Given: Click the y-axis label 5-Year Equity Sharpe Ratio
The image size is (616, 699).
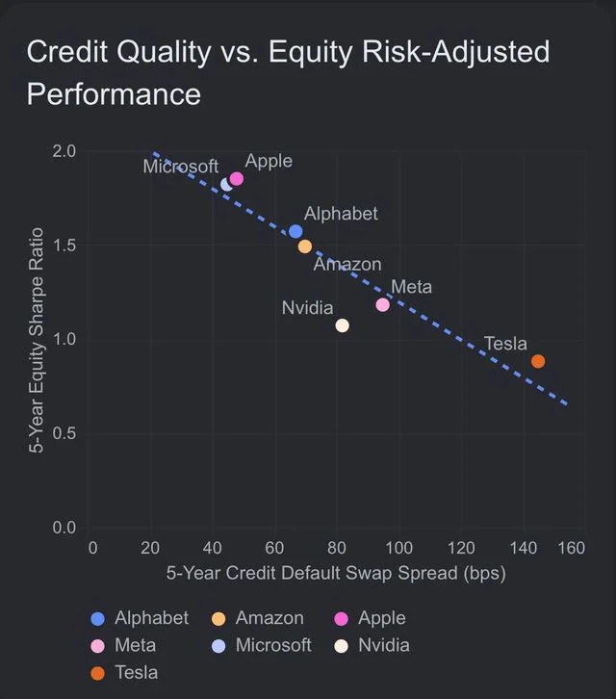Looking at the screenshot, I should pos(37,340).
